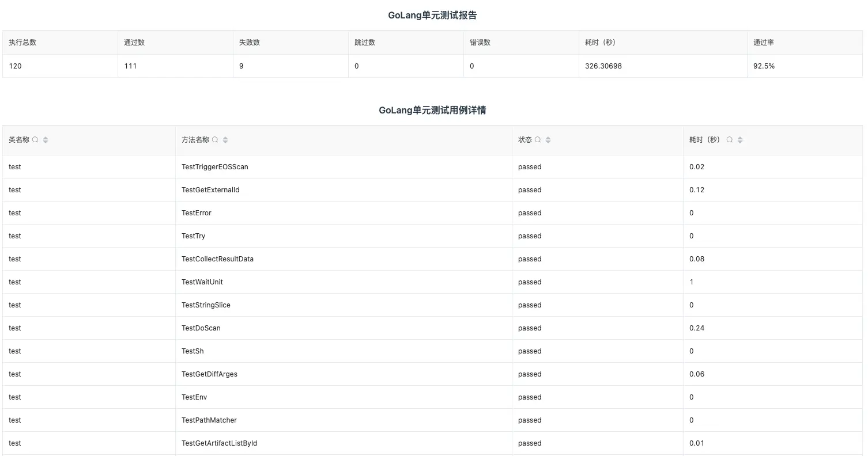The image size is (868, 456).
Task: Click the 类名称 column header label
Action: point(19,140)
